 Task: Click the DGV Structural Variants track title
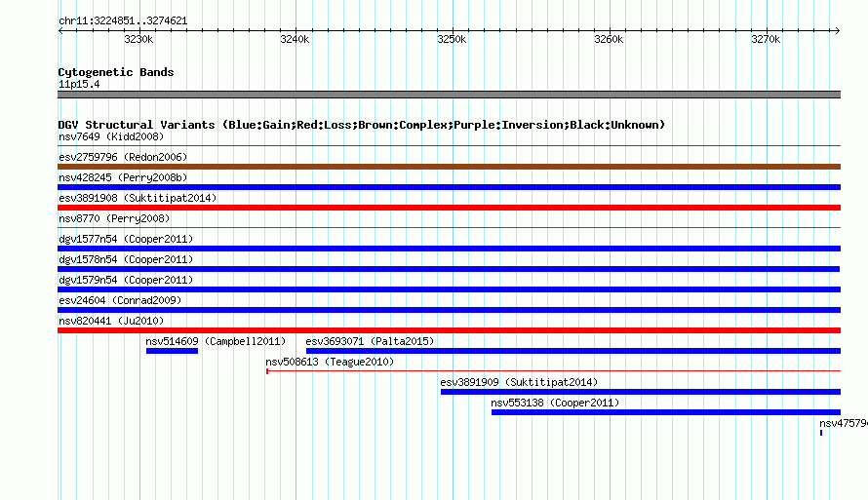click(x=362, y=125)
